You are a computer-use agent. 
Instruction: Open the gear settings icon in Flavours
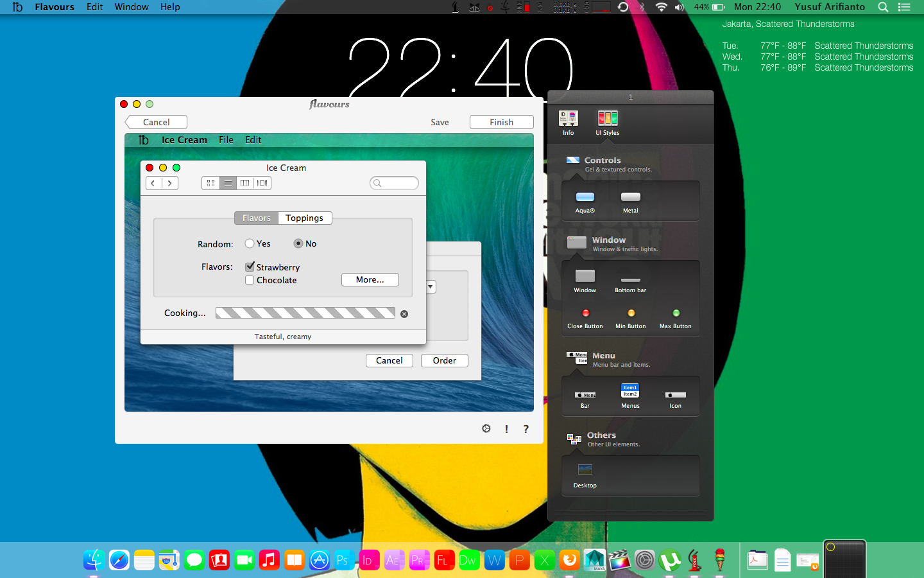click(x=486, y=428)
